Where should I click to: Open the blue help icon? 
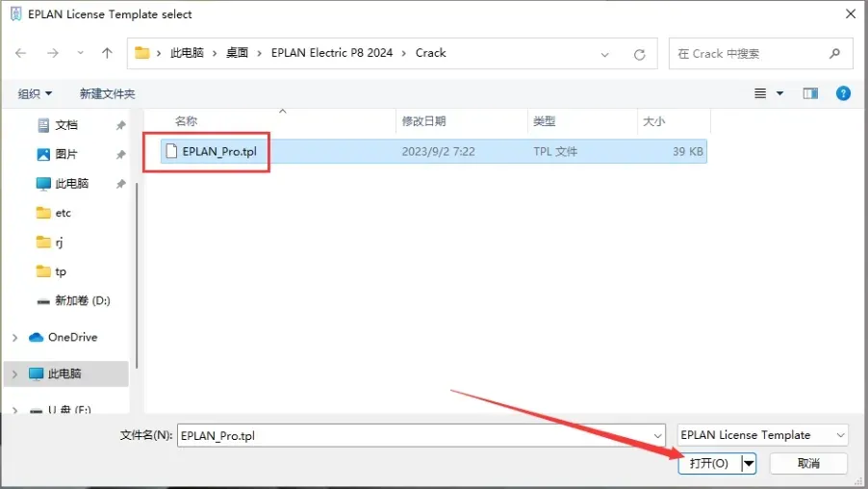[x=843, y=93]
